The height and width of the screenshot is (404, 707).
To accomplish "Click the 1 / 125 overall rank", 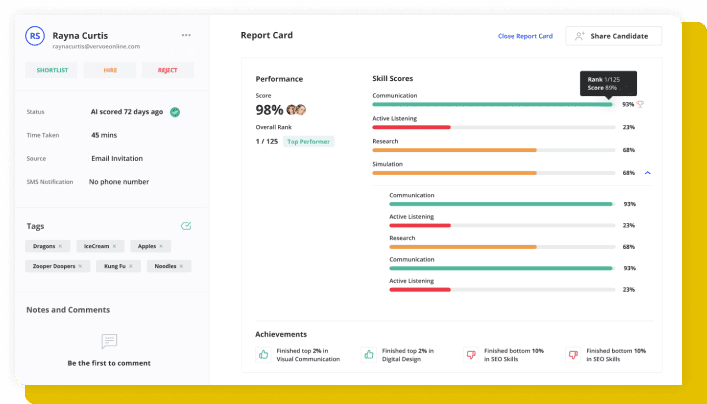I will tap(266, 142).
